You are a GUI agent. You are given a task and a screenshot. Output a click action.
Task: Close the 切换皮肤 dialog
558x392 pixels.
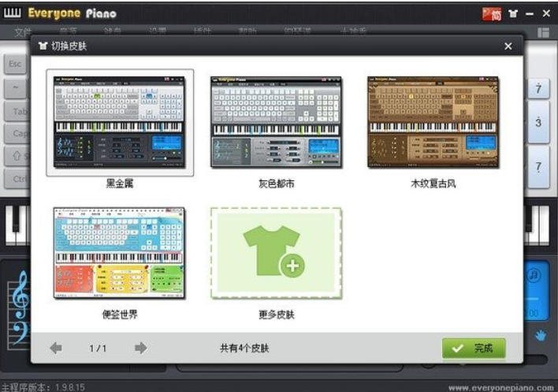[x=508, y=46]
